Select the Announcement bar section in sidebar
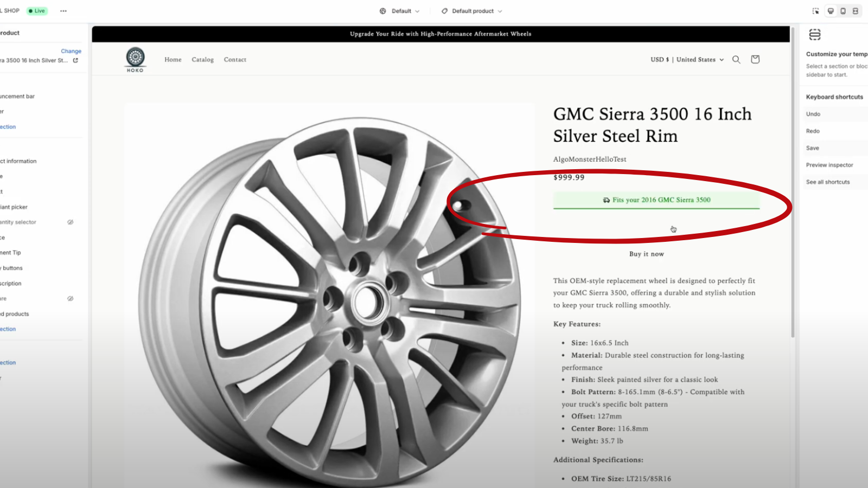This screenshot has width=868, height=488. pyautogui.click(x=17, y=97)
